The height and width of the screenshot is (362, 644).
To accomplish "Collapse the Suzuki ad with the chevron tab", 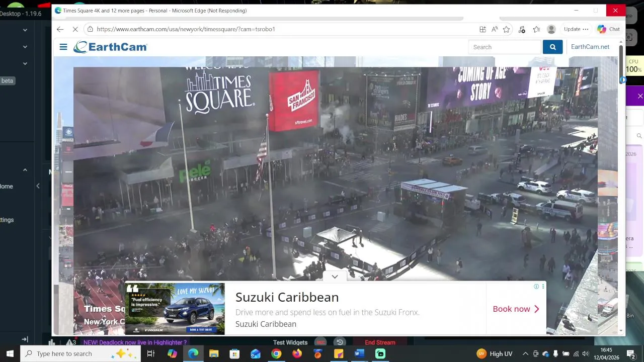I will (335, 277).
